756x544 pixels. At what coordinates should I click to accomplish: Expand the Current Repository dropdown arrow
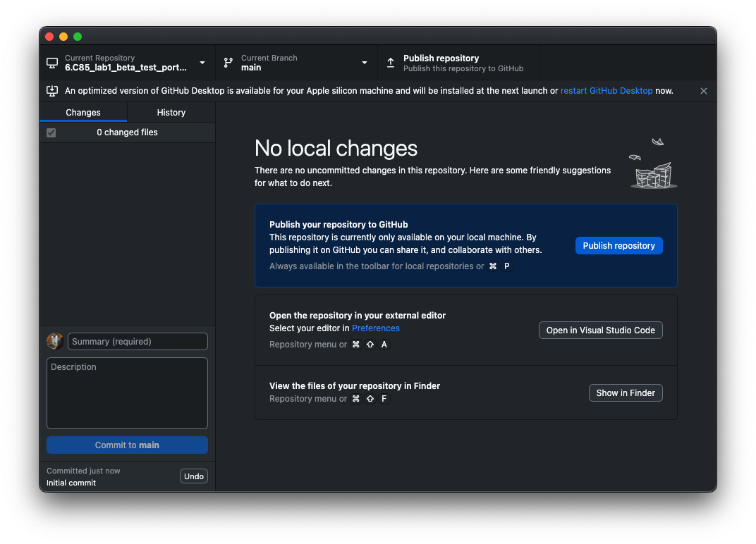tap(202, 63)
